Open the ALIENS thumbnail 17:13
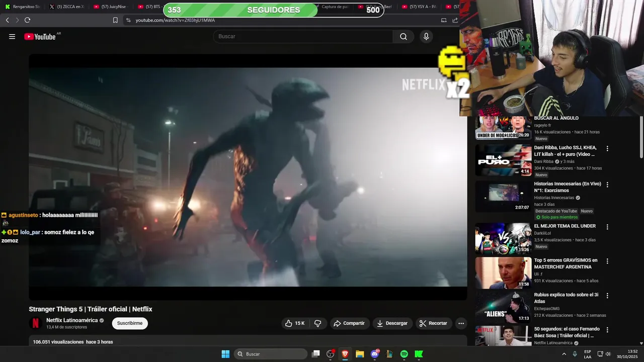 503,307
